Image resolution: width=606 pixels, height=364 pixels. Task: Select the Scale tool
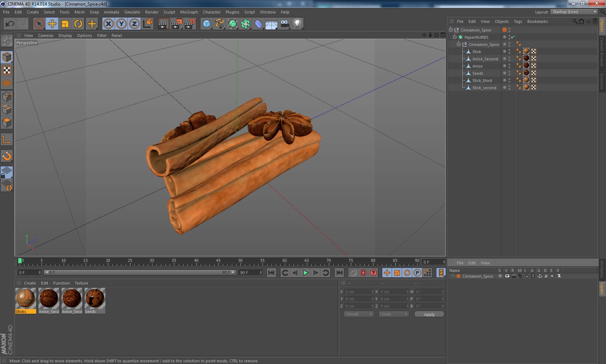point(65,24)
